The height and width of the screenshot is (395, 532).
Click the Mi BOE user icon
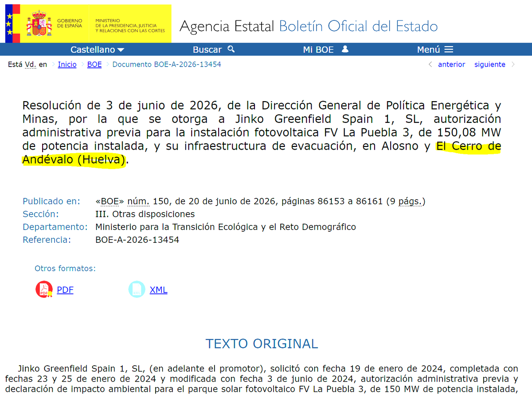[x=345, y=49]
